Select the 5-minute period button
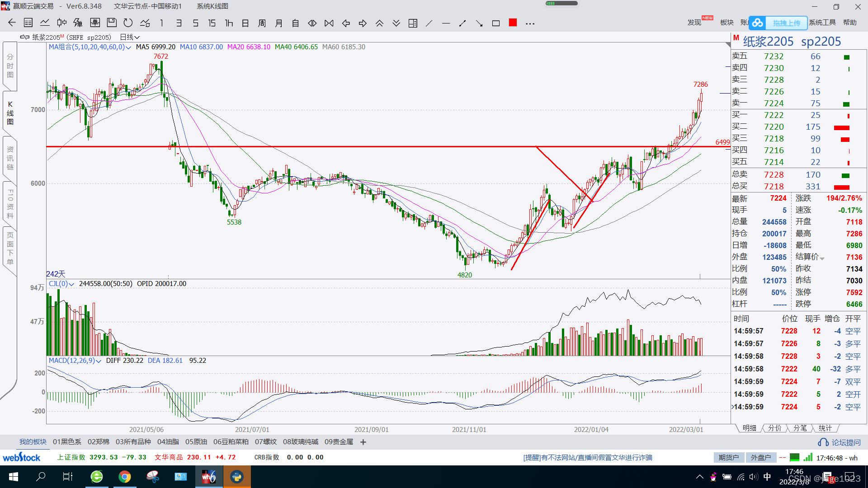Screen dimensions: 868x488 195,23
